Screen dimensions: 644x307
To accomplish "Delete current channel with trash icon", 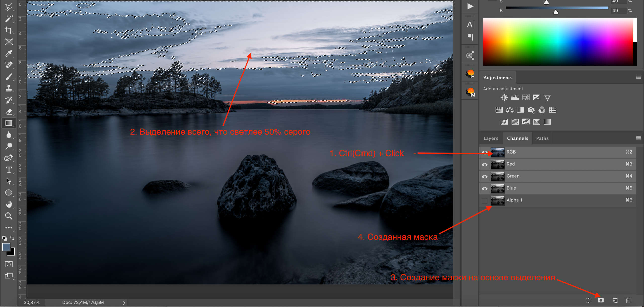I will (628, 300).
